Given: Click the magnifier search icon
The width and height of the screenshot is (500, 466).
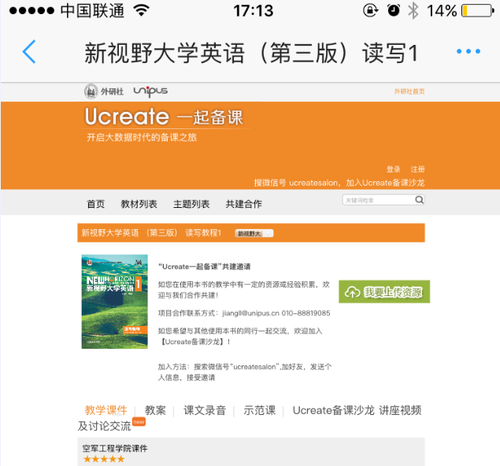Looking at the screenshot, I should (x=419, y=200).
